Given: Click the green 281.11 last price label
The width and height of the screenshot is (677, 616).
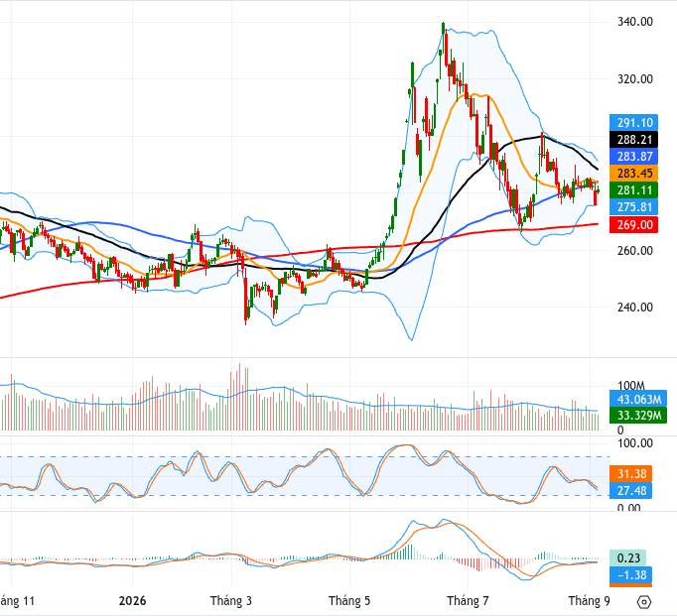Looking at the screenshot, I should tap(633, 190).
